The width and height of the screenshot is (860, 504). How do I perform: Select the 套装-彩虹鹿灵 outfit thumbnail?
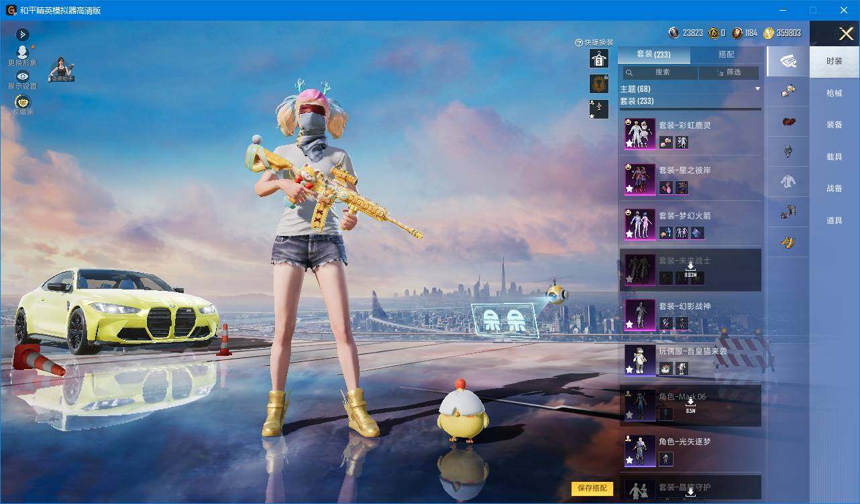[640, 134]
